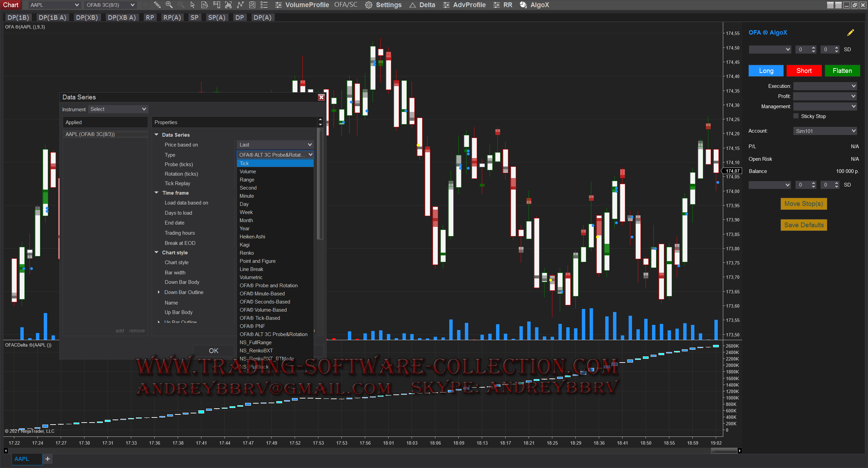Open the Drawing Tools pencil icon

157,5
